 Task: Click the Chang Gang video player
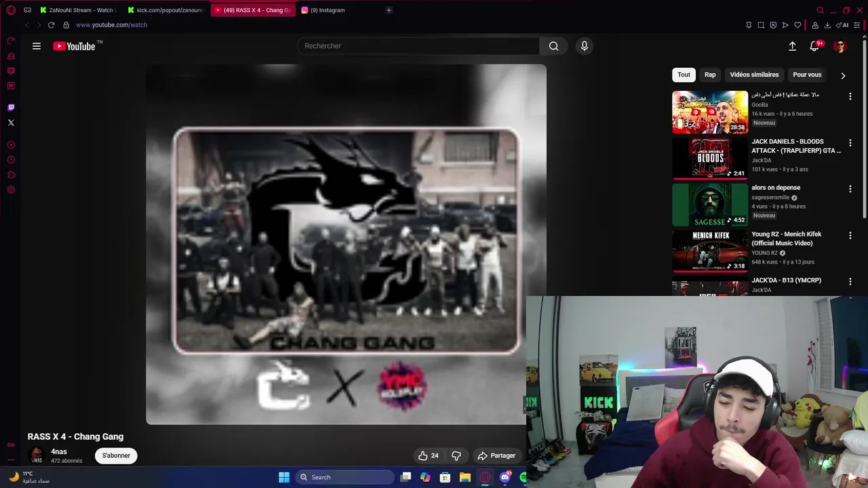coord(346,244)
